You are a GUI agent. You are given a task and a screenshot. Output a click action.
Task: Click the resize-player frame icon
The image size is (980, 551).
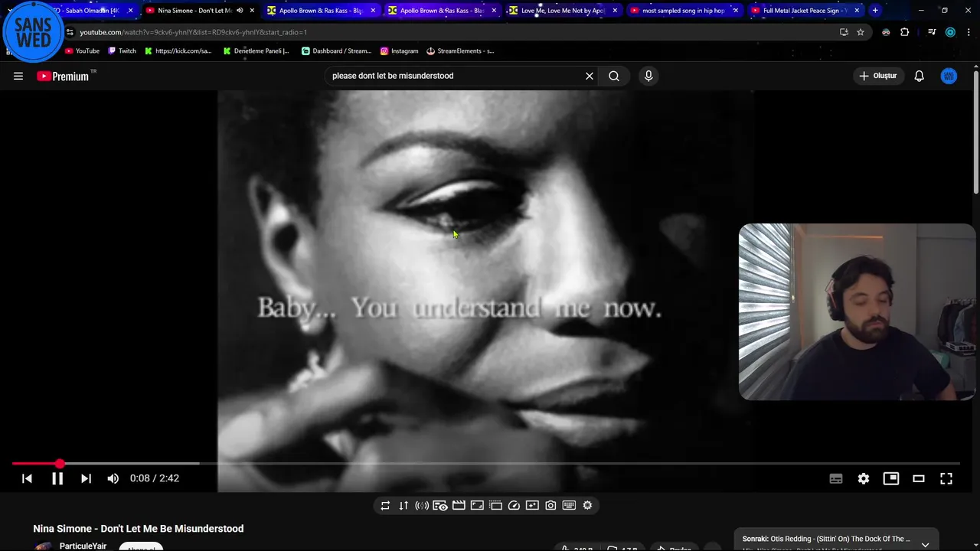(x=477, y=505)
